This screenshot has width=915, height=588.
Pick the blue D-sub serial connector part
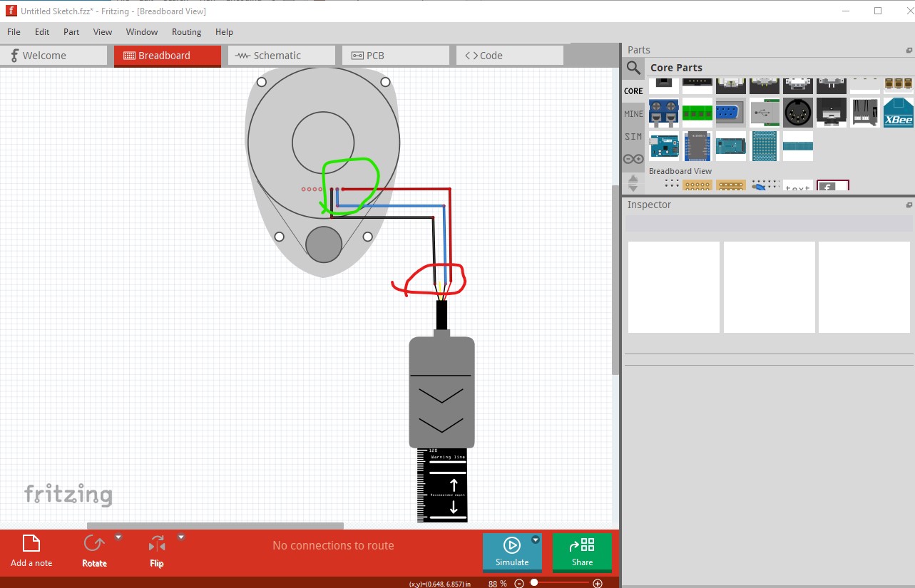731,113
